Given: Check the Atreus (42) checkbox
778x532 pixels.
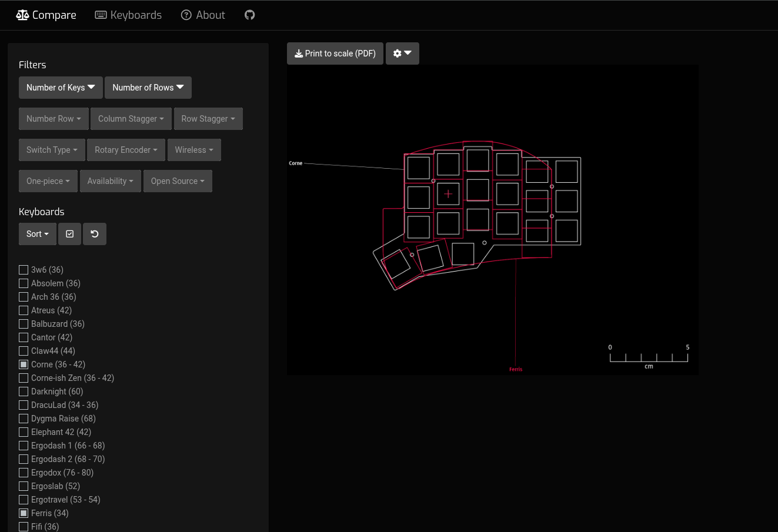Looking at the screenshot, I should tap(24, 310).
